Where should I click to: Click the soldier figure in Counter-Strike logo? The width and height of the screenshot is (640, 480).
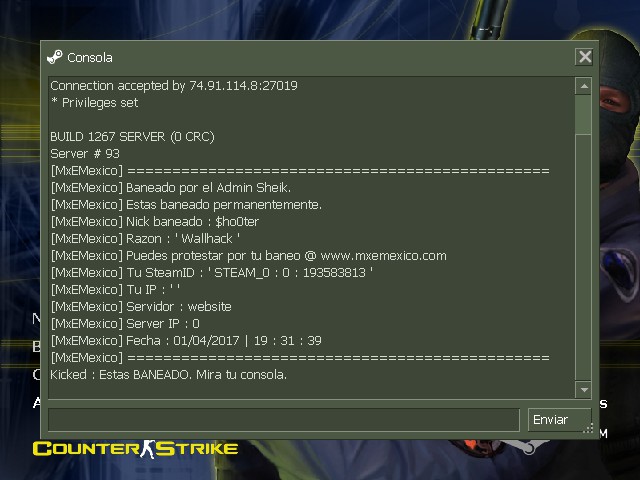149,449
